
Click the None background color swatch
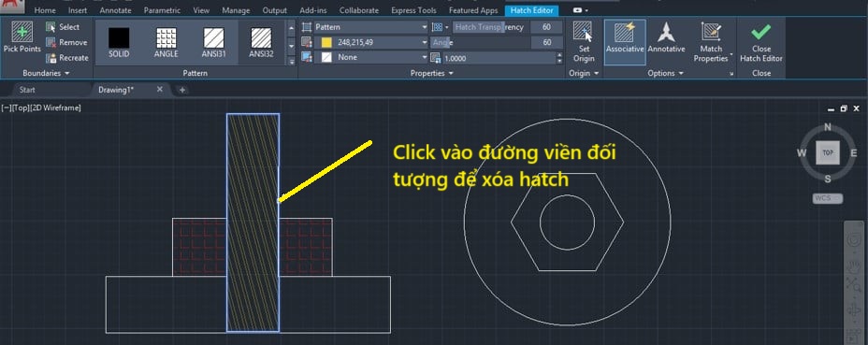[326, 57]
